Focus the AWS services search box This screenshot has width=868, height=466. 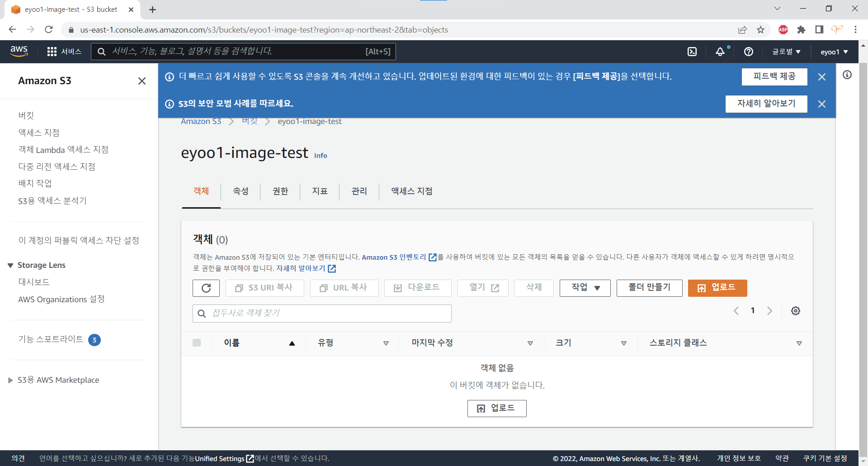tap(243, 52)
